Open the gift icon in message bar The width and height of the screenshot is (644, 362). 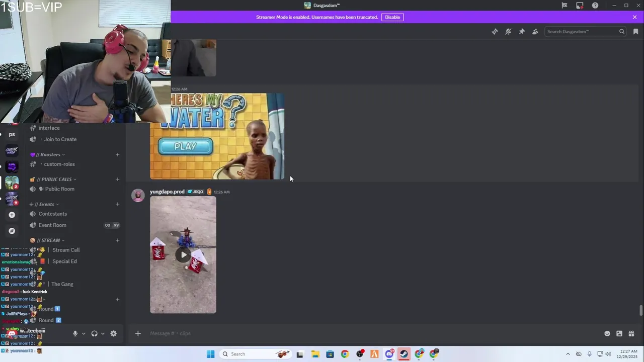click(x=631, y=333)
